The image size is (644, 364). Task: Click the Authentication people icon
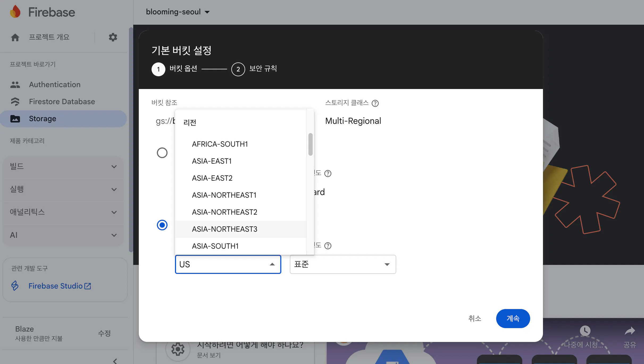pyautogui.click(x=15, y=84)
